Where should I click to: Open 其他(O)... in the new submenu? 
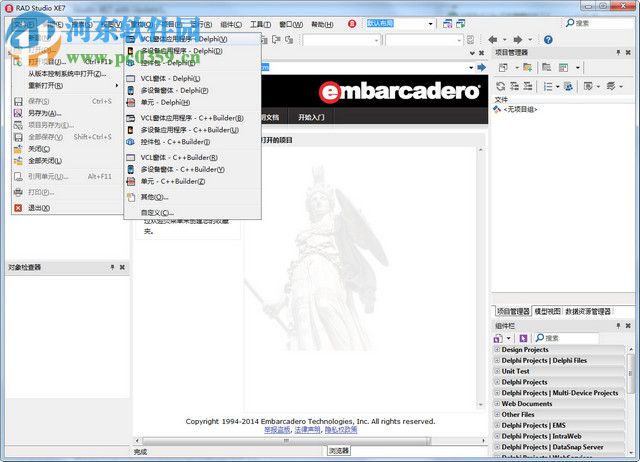(192, 197)
